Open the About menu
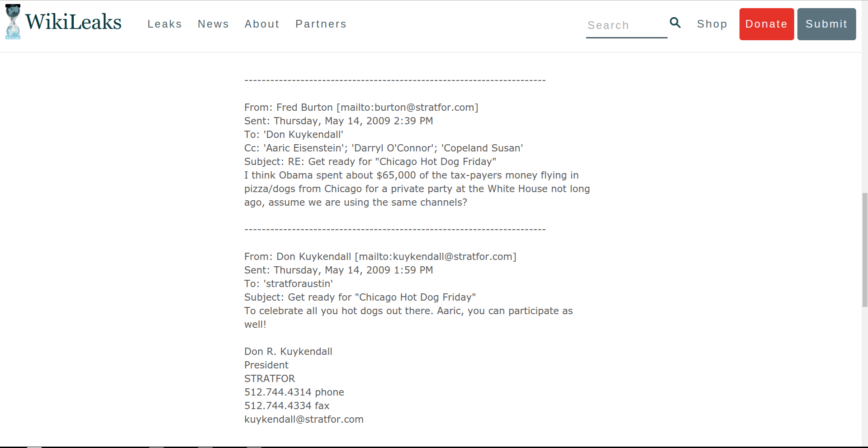The width and height of the screenshot is (868, 448). coord(262,24)
